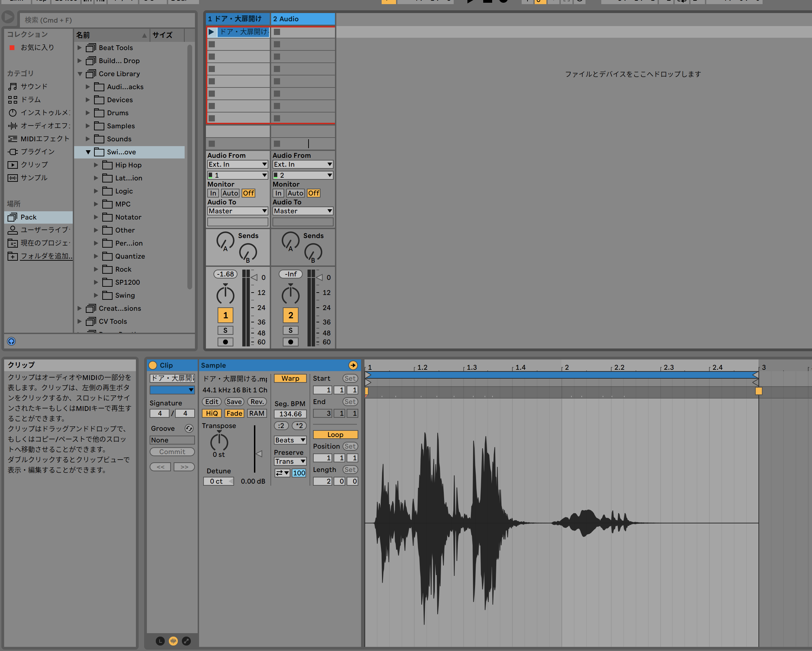Viewport: 812px width, 651px height.
Task: Select お気に入り collection
Action: point(32,47)
